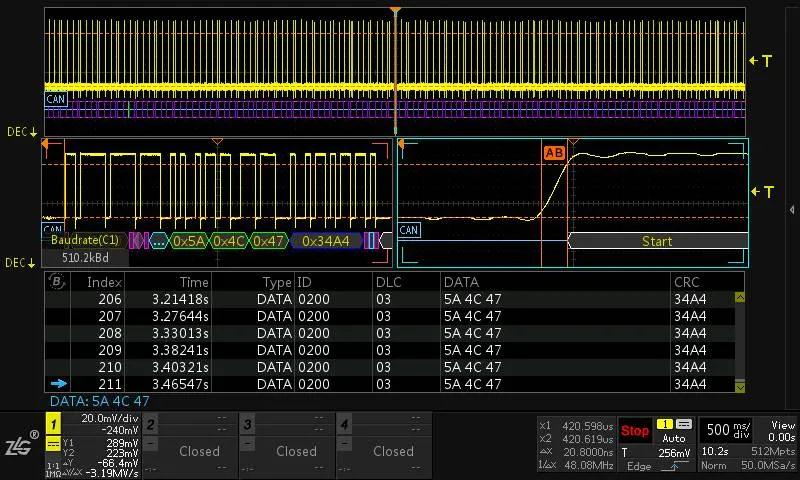Click the CAN label in the zoomed Start window
Screen dimensions: 800x480
point(409,230)
